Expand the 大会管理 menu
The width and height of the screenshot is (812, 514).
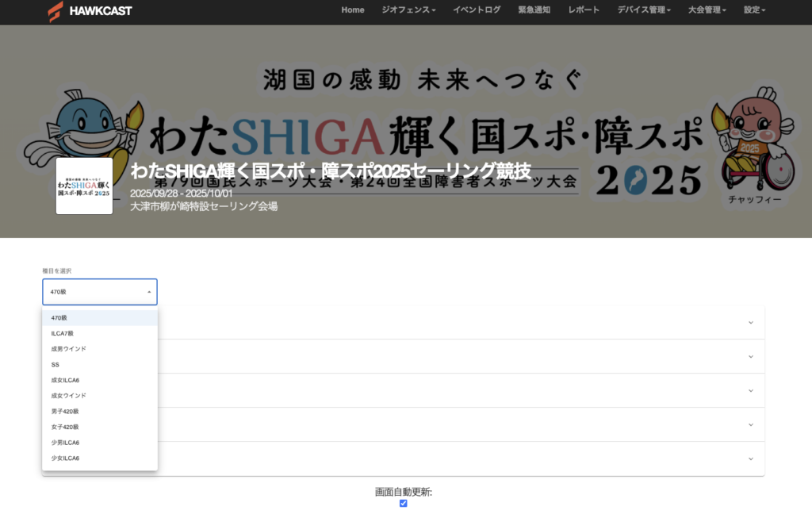pos(707,10)
